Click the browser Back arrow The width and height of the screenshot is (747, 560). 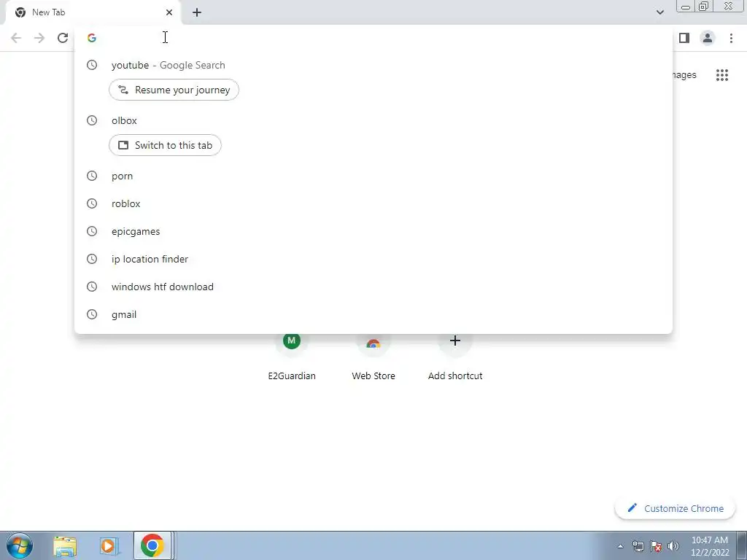pos(16,38)
